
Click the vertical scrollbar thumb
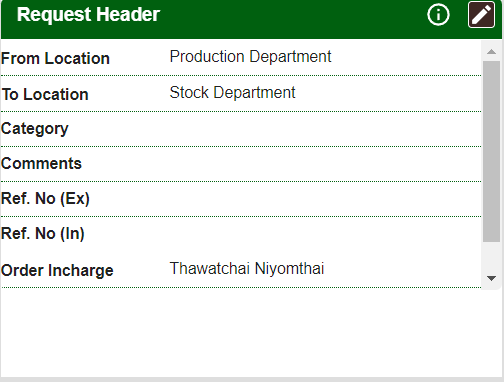491,151
